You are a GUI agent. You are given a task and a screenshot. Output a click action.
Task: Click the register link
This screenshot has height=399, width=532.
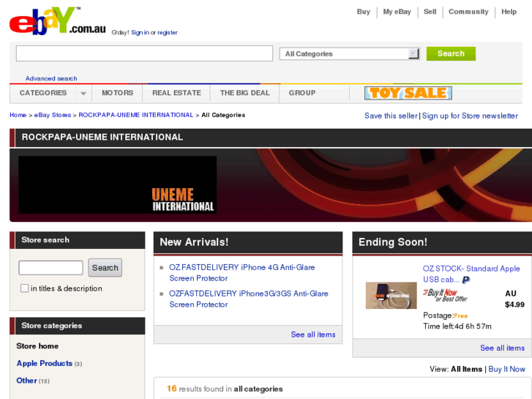[x=168, y=32]
